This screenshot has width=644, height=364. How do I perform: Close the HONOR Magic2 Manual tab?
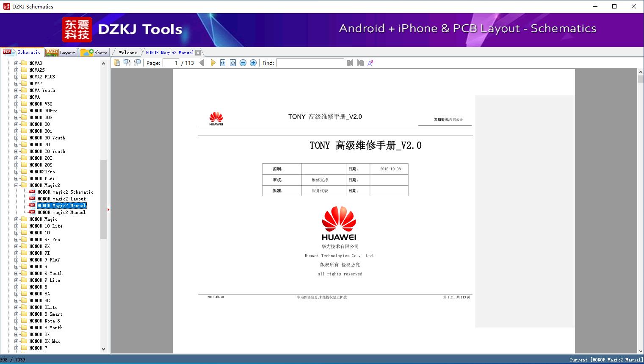[198, 53]
